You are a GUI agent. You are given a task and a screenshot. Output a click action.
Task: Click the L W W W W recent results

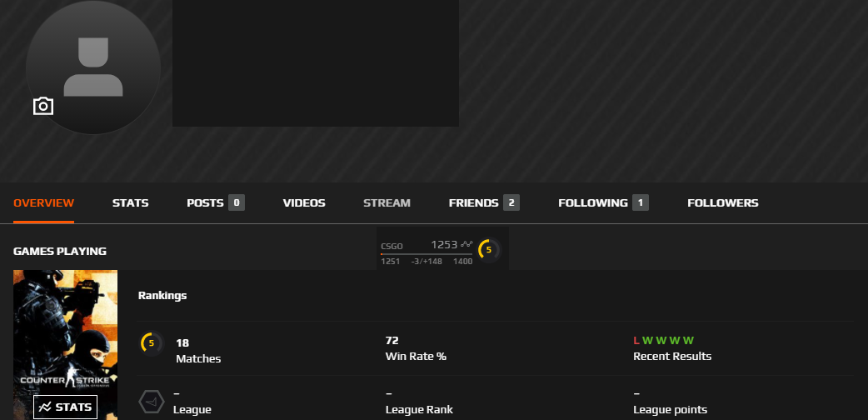coord(663,340)
